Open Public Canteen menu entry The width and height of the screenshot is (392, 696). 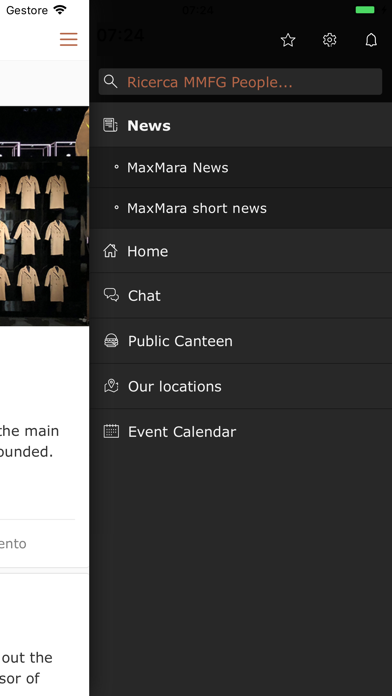pyautogui.click(x=241, y=341)
